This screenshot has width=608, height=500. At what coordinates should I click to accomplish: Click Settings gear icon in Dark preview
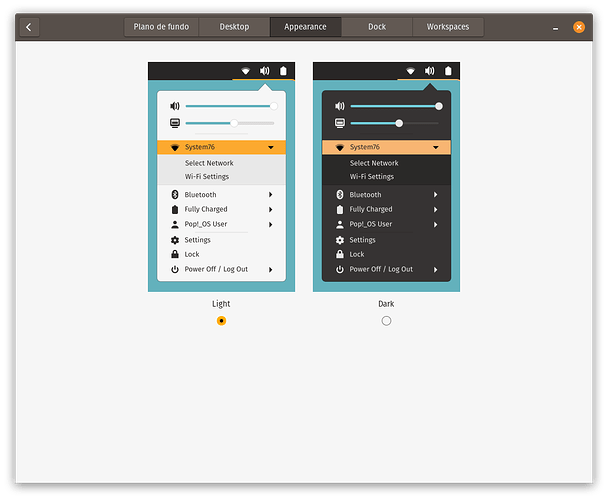(x=340, y=240)
